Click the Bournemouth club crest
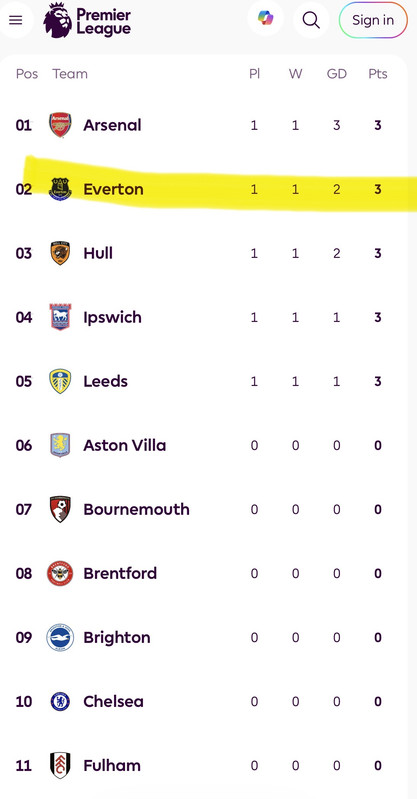This screenshot has height=799, width=417. point(60,509)
